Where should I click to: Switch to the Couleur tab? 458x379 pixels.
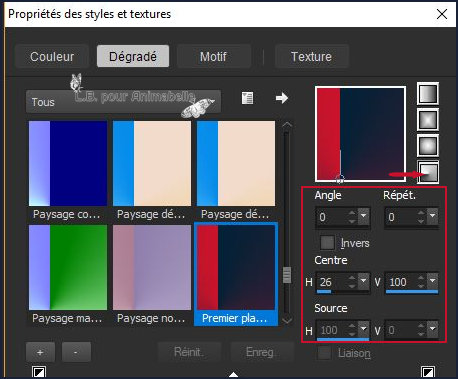pyautogui.click(x=52, y=56)
